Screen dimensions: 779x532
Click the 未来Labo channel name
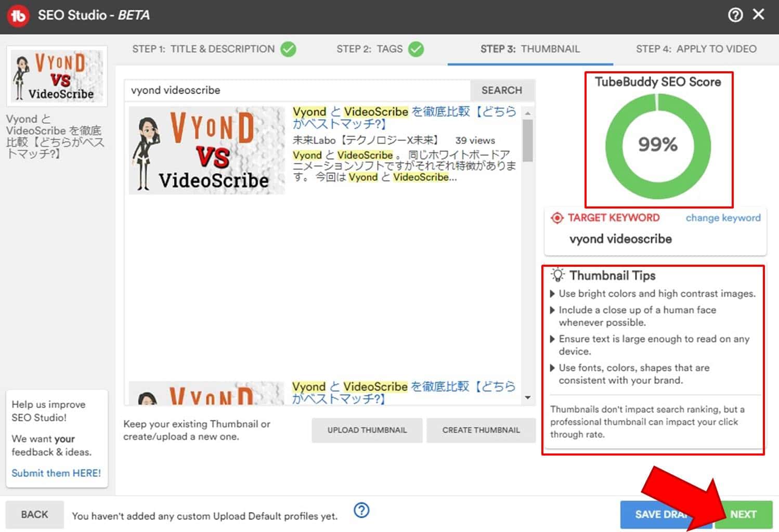[x=366, y=140]
